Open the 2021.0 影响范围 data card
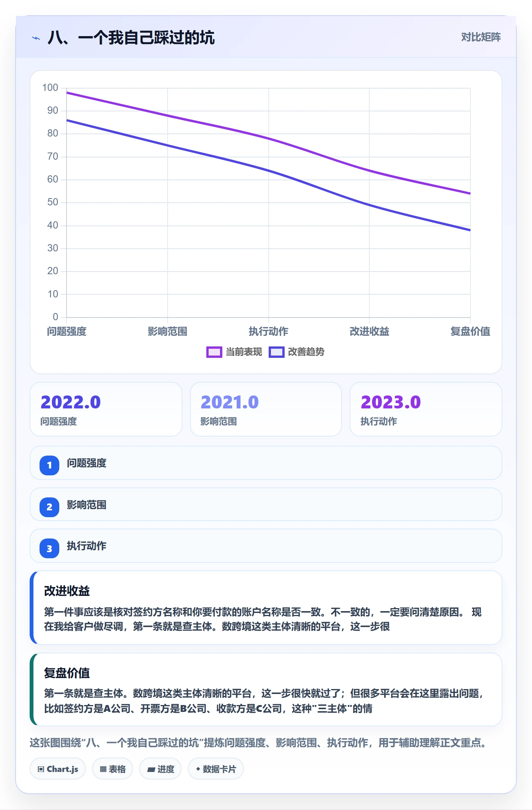This screenshot has height=810, width=532. tap(266, 409)
